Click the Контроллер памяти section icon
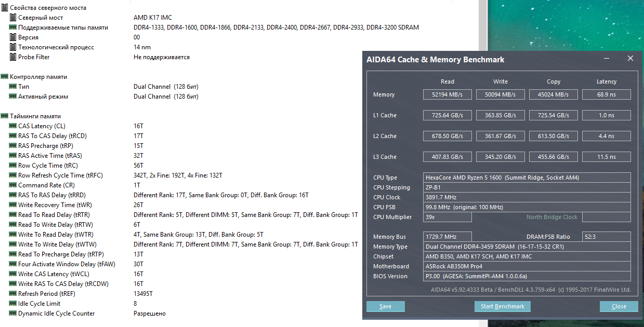 point(5,77)
